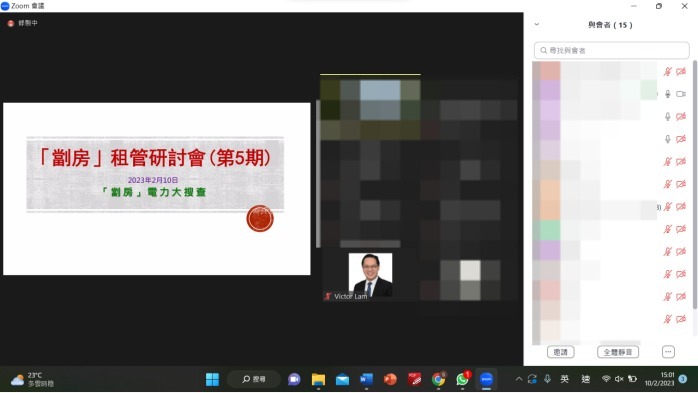698x393 pixels.
Task: Open Google Chrome from the taskbar
Action: (x=438, y=379)
